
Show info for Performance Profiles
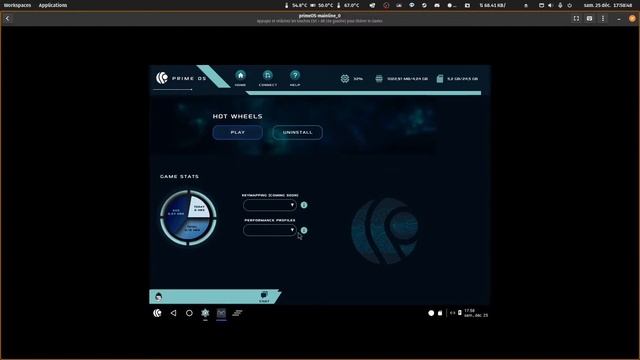pyautogui.click(x=304, y=230)
